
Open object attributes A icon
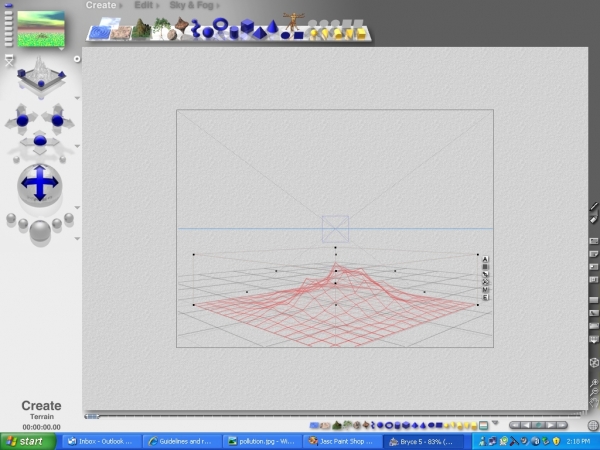click(485, 259)
